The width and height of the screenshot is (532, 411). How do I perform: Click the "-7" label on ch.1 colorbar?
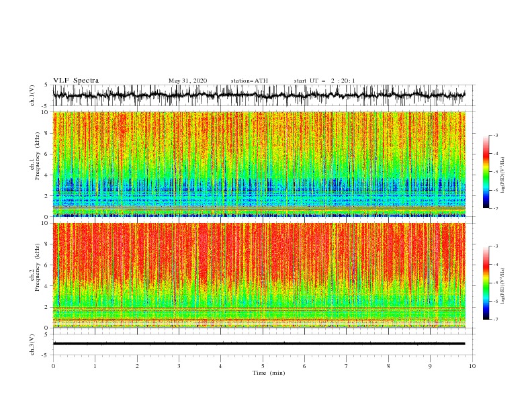point(495,208)
